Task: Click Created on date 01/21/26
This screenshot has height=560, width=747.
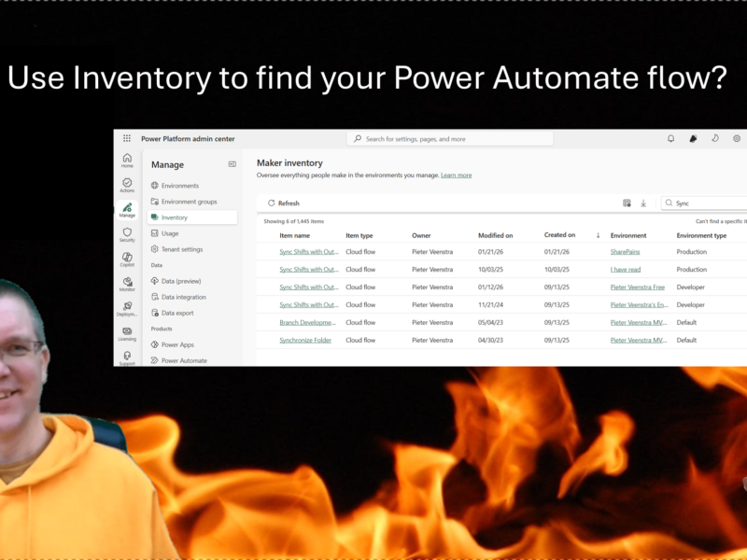Action: 557,251
